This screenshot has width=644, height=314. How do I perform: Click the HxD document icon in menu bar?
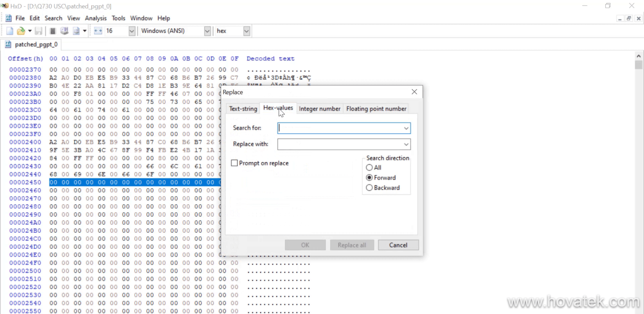(x=8, y=18)
